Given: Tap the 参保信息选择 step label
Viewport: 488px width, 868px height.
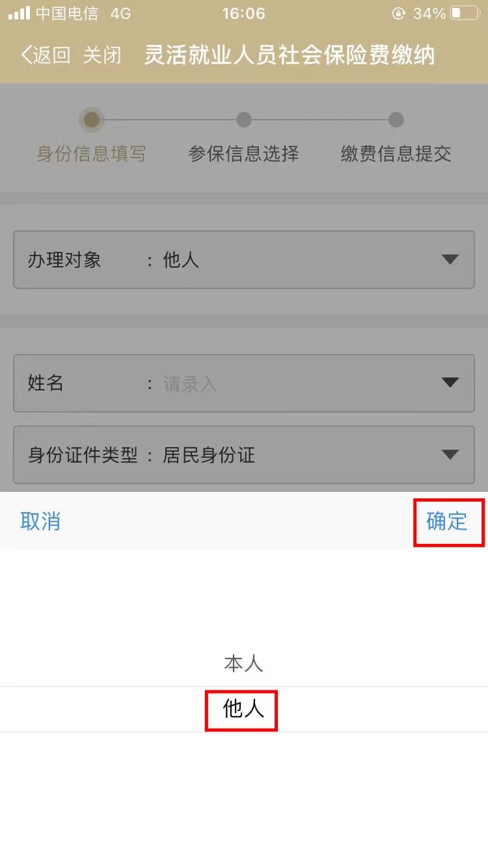Looking at the screenshot, I should pos(244,154).
